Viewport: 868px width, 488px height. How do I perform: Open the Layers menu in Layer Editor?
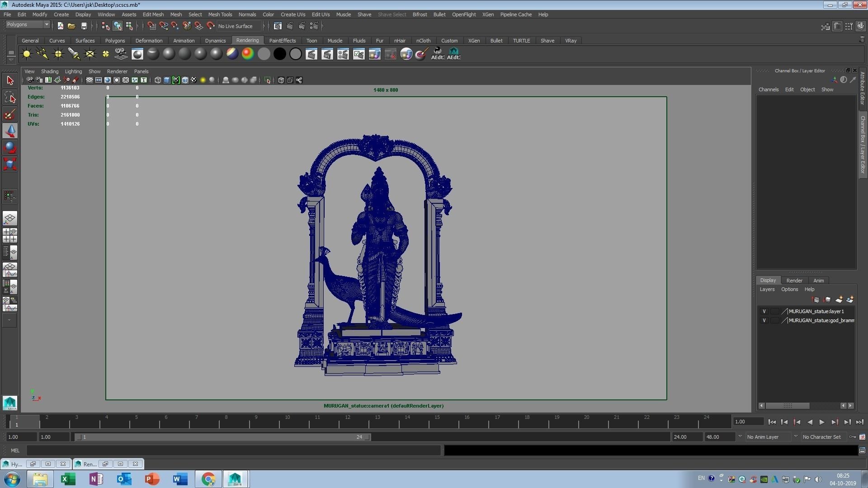pos(767,289)
